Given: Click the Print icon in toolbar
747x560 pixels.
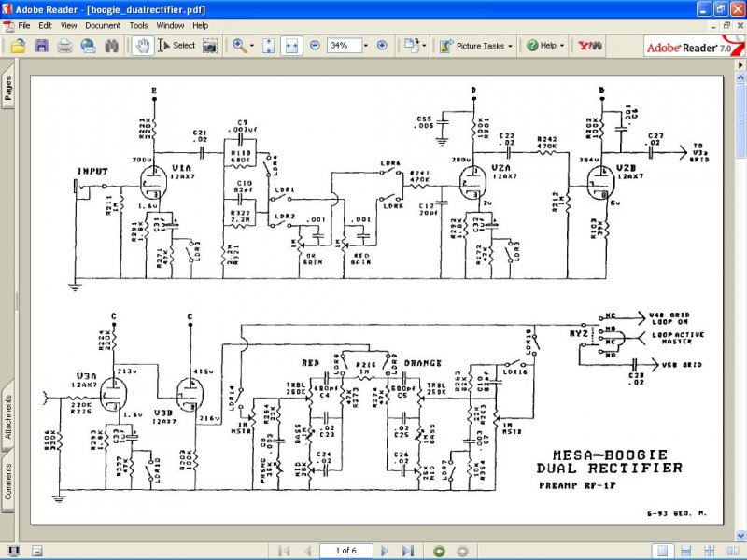Looking at the screenshot, I should (x=64, y=46).
